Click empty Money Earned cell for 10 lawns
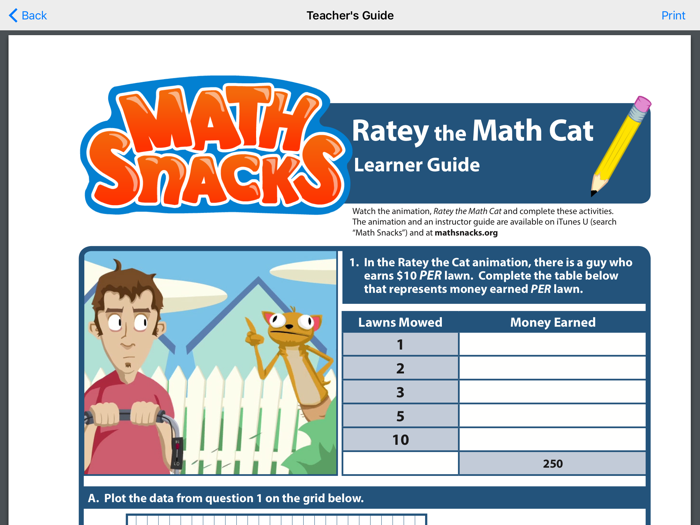The width and height of the screenshot is (700, 525). point(553,440)
